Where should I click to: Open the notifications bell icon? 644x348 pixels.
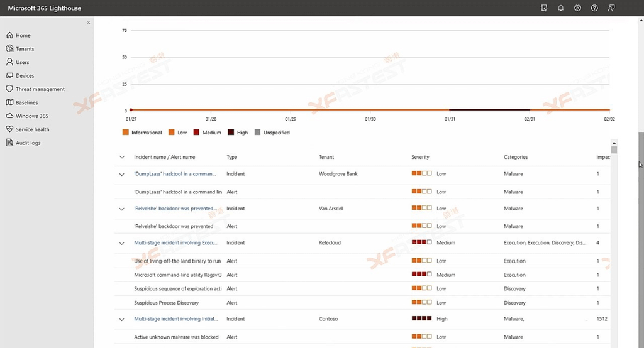(x=560, y=8)
